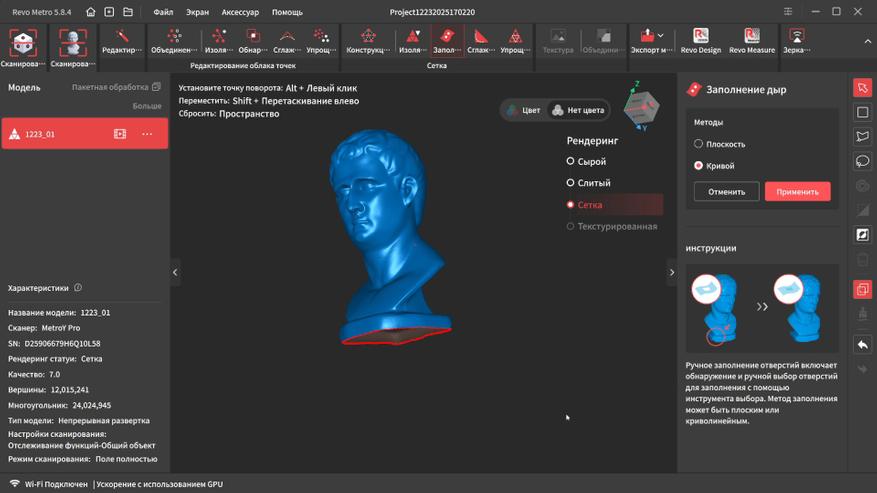Viewport: 877px width, 493px height.
Task: Select the lasso selection tool
Action: click(x=862, y=161)
